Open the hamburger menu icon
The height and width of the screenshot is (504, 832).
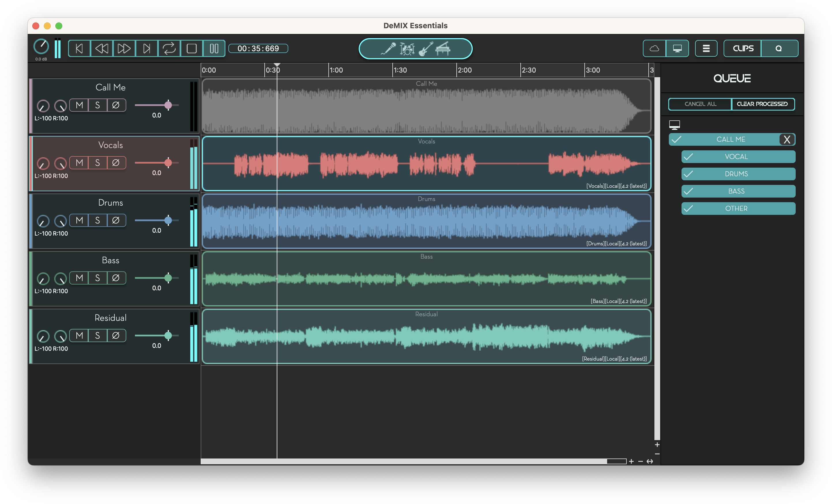(706, 48)
